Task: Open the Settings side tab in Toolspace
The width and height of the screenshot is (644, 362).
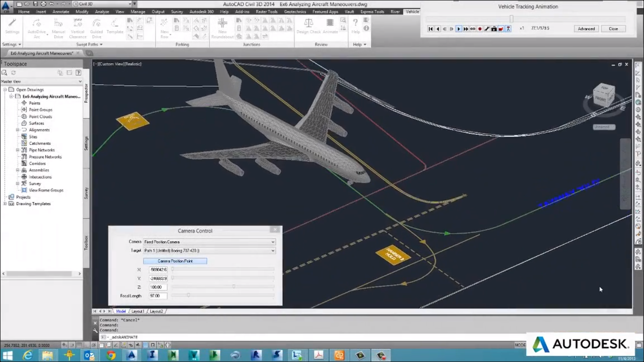Action: [86, 143]
